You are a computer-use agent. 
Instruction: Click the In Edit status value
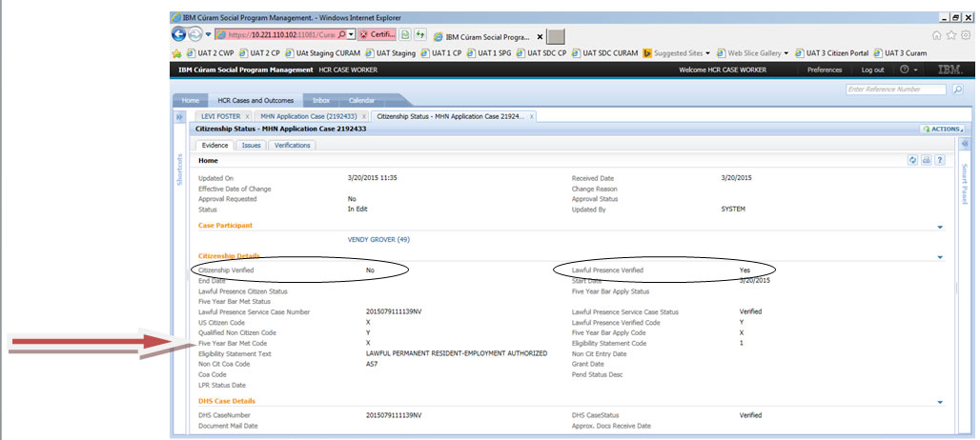tap(357, 210)
